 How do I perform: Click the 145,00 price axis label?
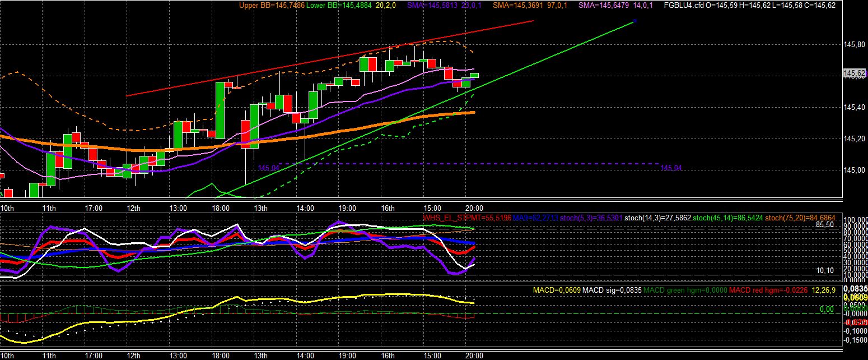point(855,170)
